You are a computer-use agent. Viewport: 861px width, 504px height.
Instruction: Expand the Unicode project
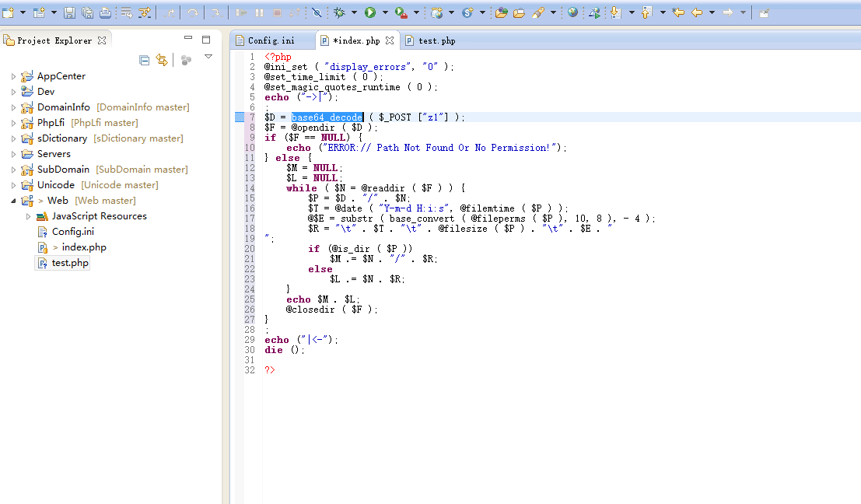pyautogui.click(x=14, y=185)
